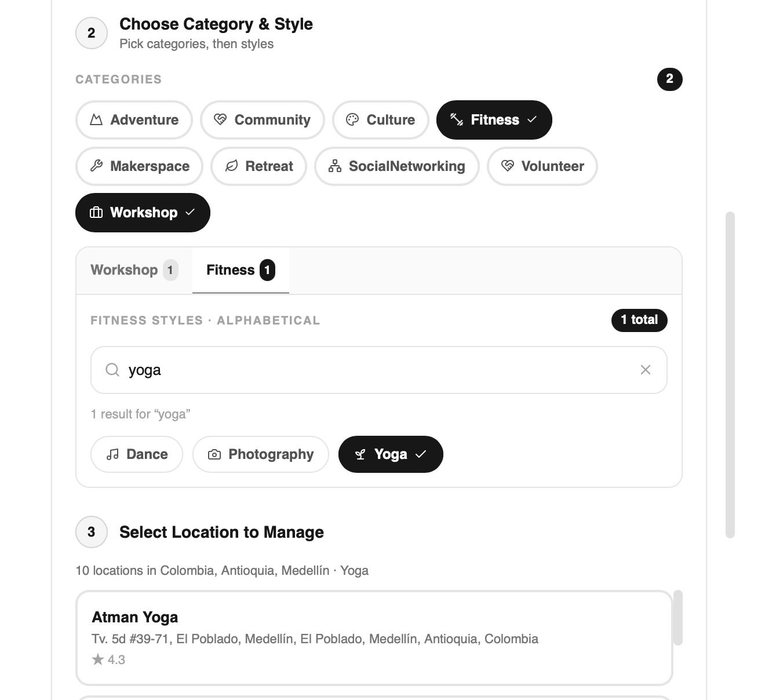This screenshot has height=700, width=765.
Task: Click the "1 result for yoga" text
Action: (x=141, y=414)
